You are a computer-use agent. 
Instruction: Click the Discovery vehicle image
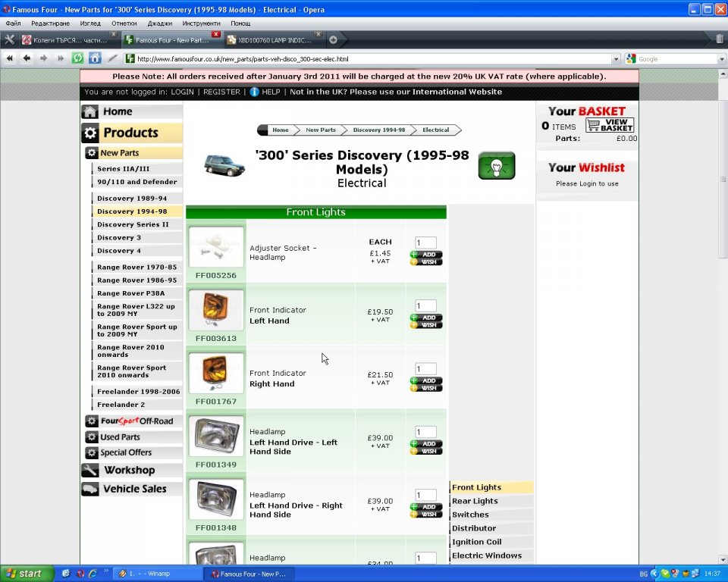(x=224, y=166)
